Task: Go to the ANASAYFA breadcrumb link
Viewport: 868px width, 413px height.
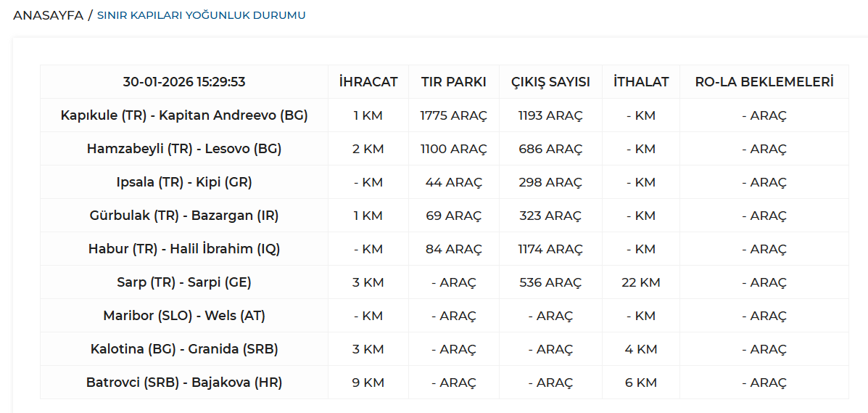Action: [48, 15]
